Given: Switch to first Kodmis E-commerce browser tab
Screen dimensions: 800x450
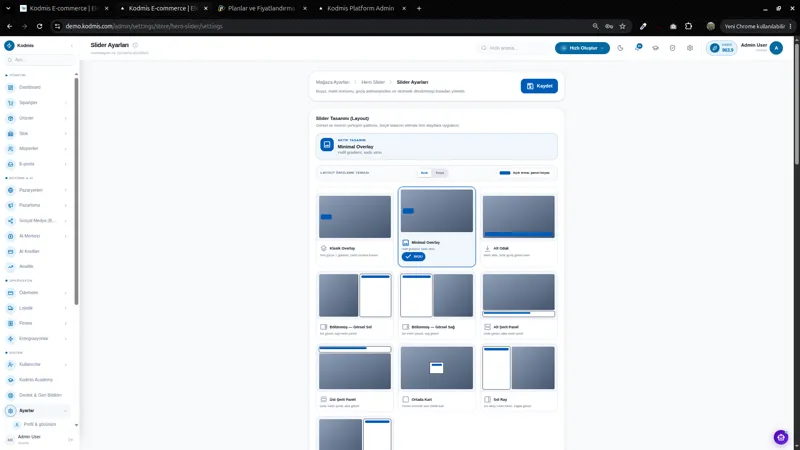Looking at the screenshot, I should point(64,8).
